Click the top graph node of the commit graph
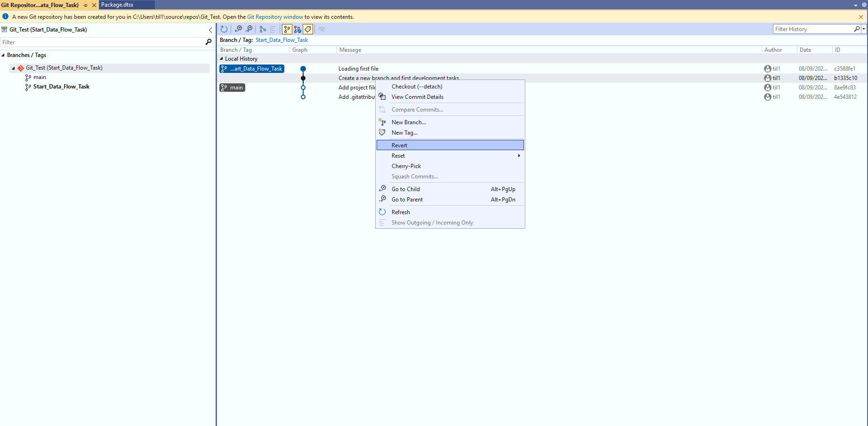The width and height of the screenshot is (868, 426). click(x=303, y=69)
